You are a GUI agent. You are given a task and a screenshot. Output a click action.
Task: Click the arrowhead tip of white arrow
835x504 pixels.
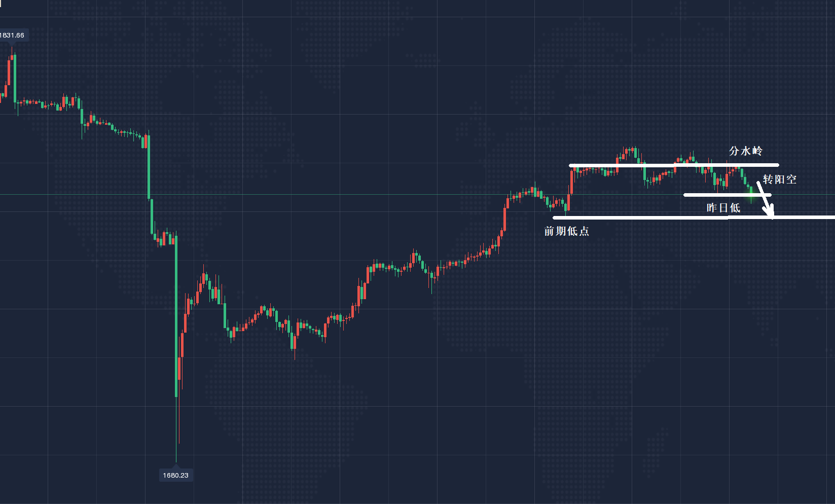click(772, 217)
